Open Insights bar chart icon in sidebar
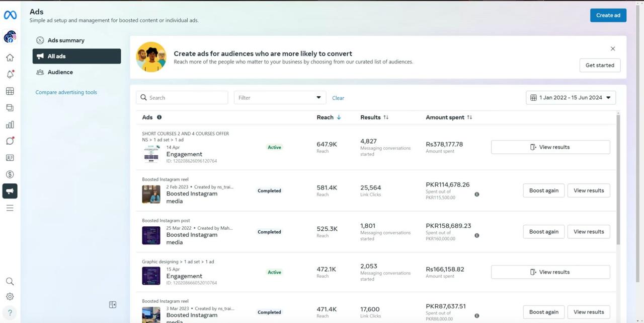The height and width of the screenshot is (323, 644). (x=10, y=124)
